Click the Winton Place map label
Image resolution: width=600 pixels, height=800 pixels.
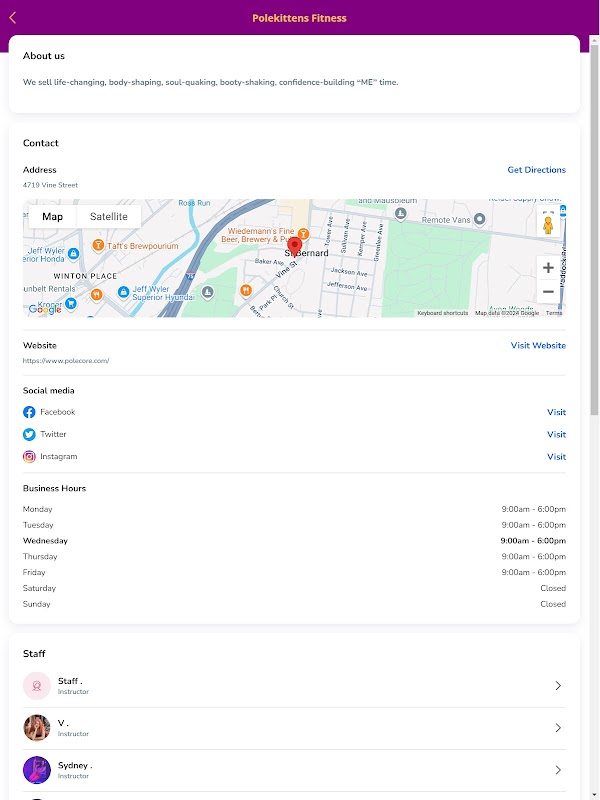pyautogui.click(x=85, y=276)
